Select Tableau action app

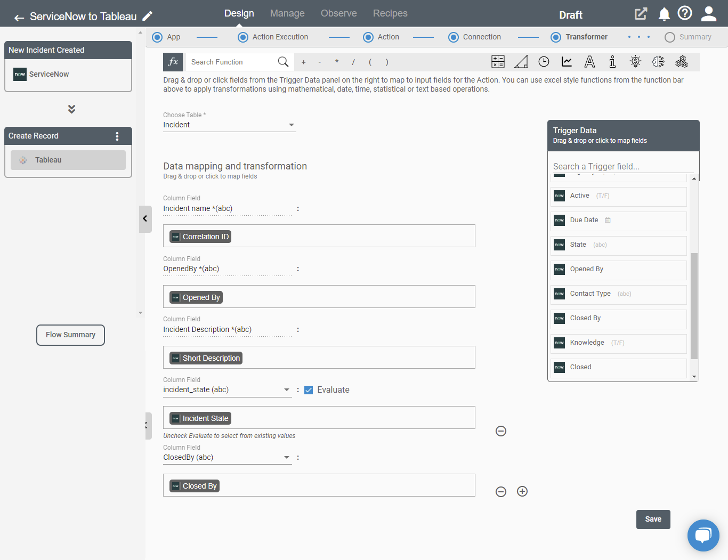point(68,160)
